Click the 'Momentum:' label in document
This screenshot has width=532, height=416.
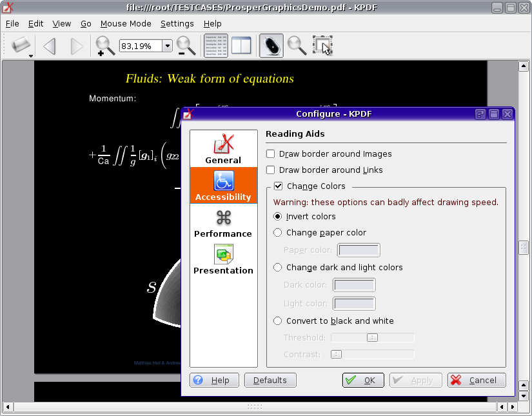pos(112,99)
